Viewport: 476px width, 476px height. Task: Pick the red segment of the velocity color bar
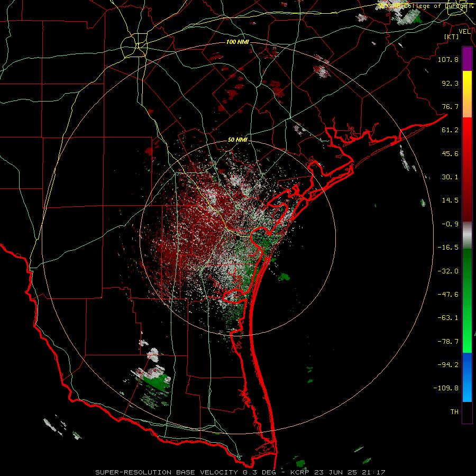click(x=467, y=169)
